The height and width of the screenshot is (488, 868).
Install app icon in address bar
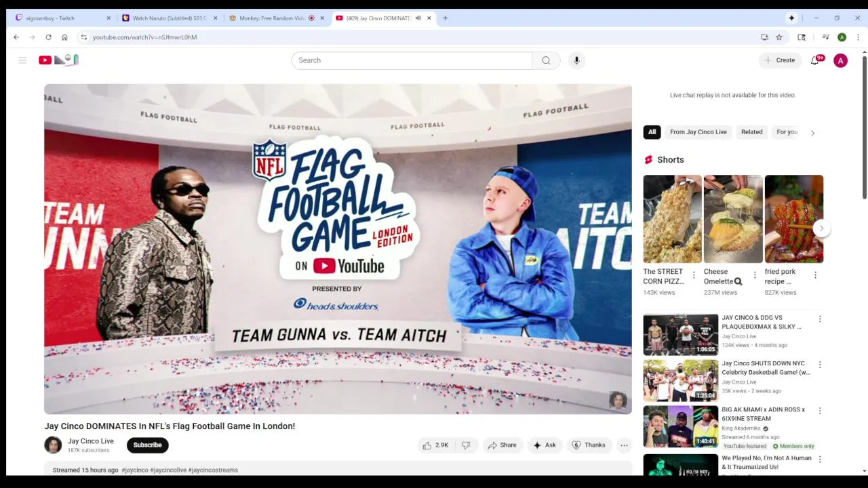click(x=764, y=37)
